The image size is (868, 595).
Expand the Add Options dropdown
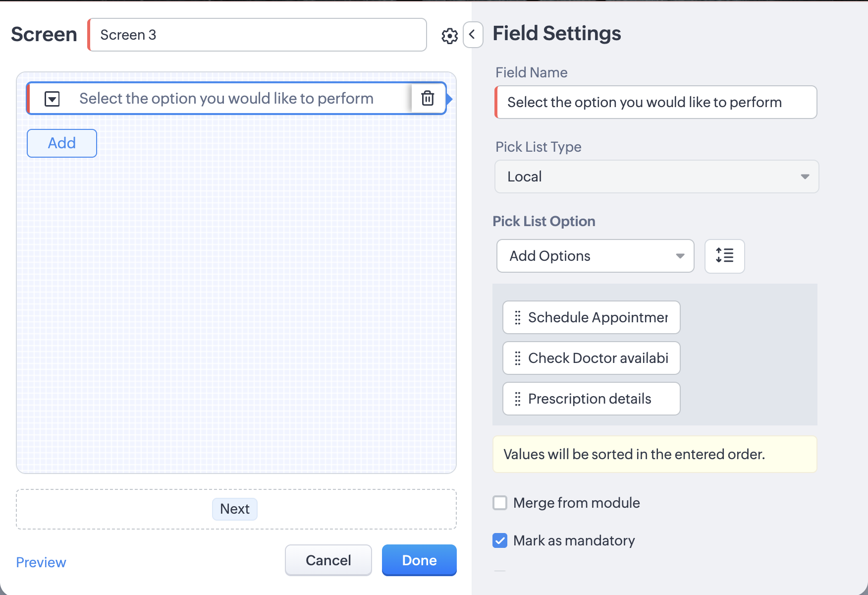pyautogui.click(x=595, y=256)
